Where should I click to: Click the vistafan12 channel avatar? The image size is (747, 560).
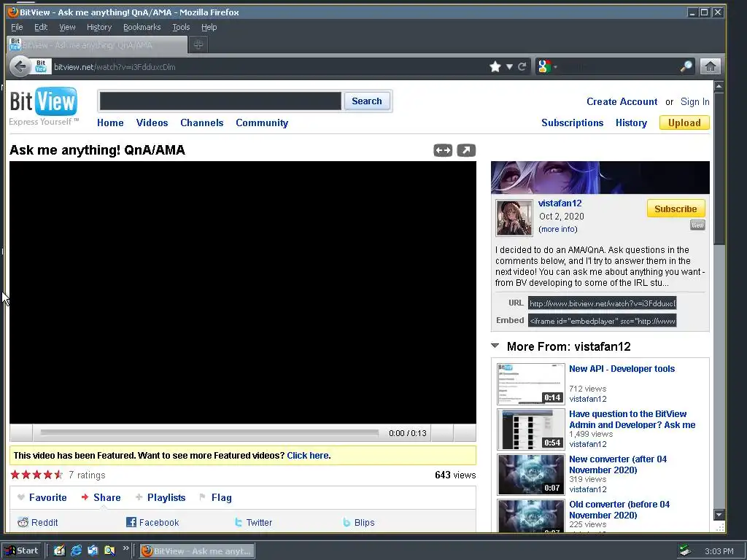[x=514, y=218]
